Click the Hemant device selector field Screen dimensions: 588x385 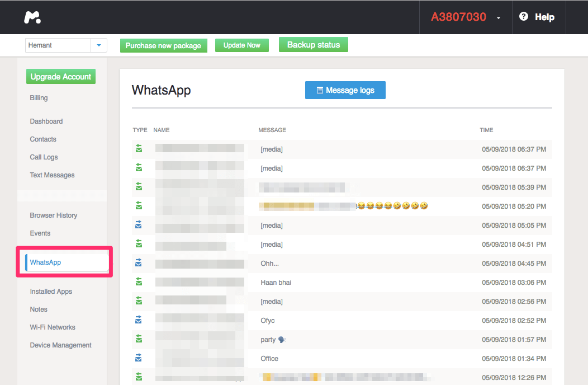(x=58, y=45)
